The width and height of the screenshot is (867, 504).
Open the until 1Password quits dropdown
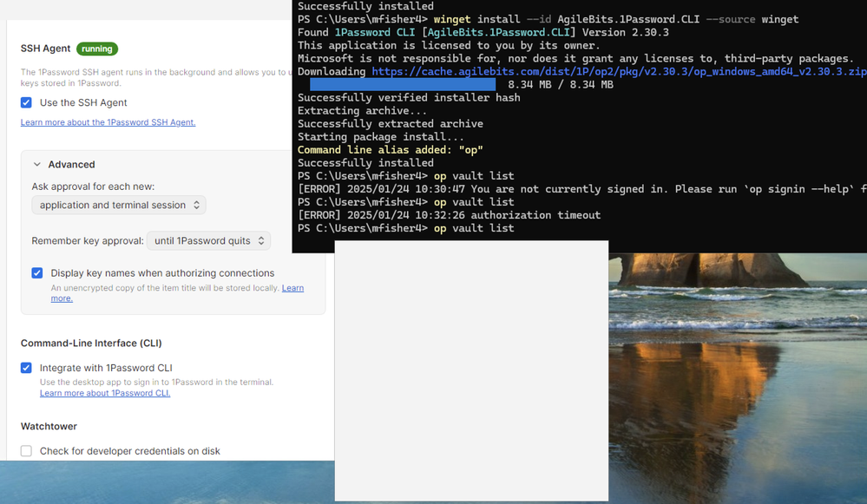[209, 240]
